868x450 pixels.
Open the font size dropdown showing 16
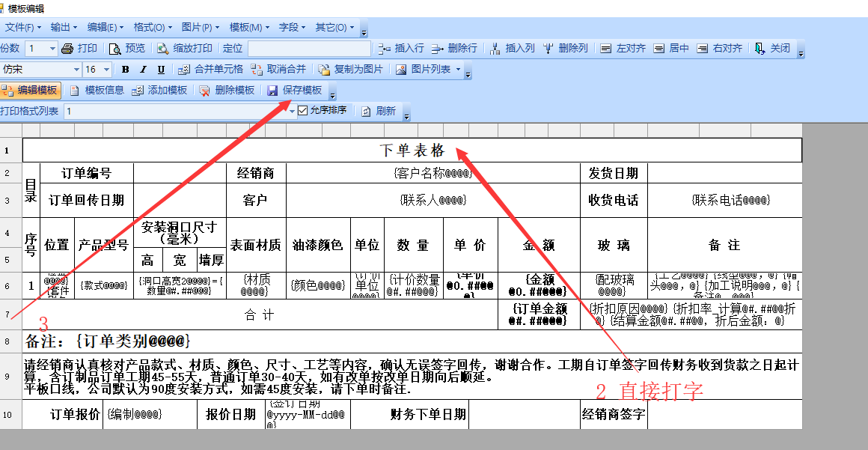107,70
